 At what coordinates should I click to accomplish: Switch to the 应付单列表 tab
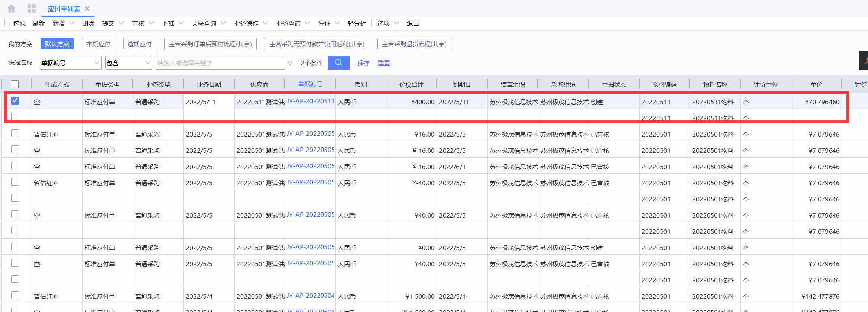(x=64, y=9)
